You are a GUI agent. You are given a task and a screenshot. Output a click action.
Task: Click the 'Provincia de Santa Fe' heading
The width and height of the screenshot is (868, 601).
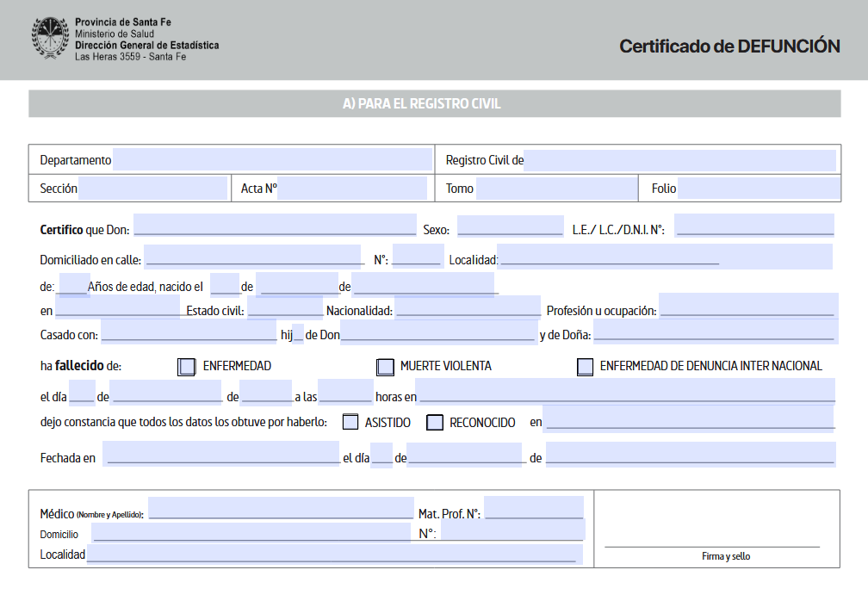point(123,22)
